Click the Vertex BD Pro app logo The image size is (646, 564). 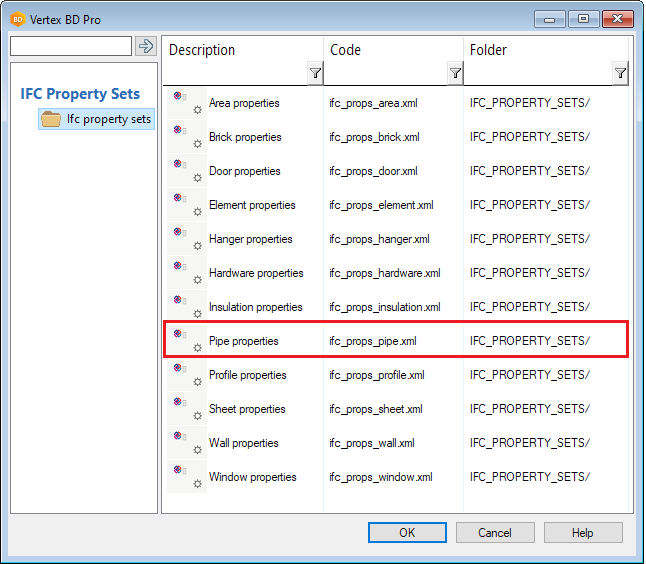click(18, 19)
